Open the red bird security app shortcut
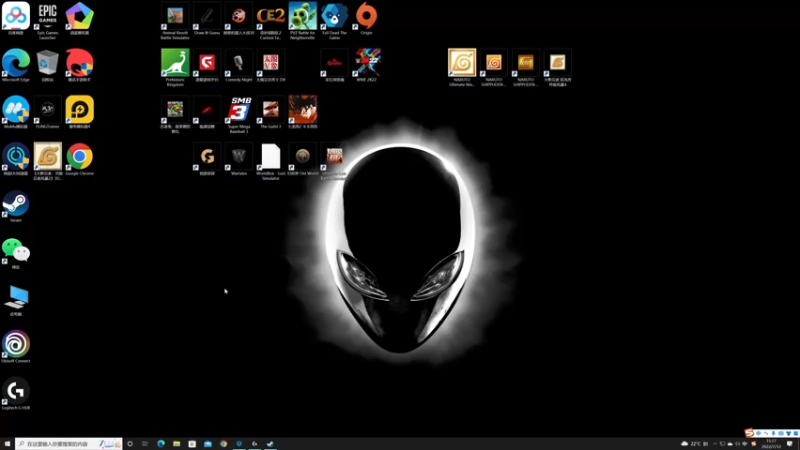800x450 pixels. [80, 65]
